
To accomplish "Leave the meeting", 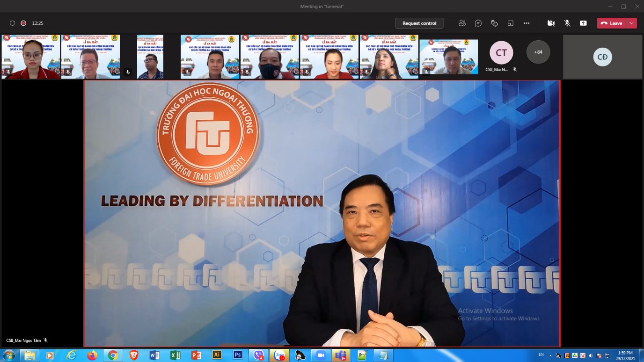I will click(612, 23).
